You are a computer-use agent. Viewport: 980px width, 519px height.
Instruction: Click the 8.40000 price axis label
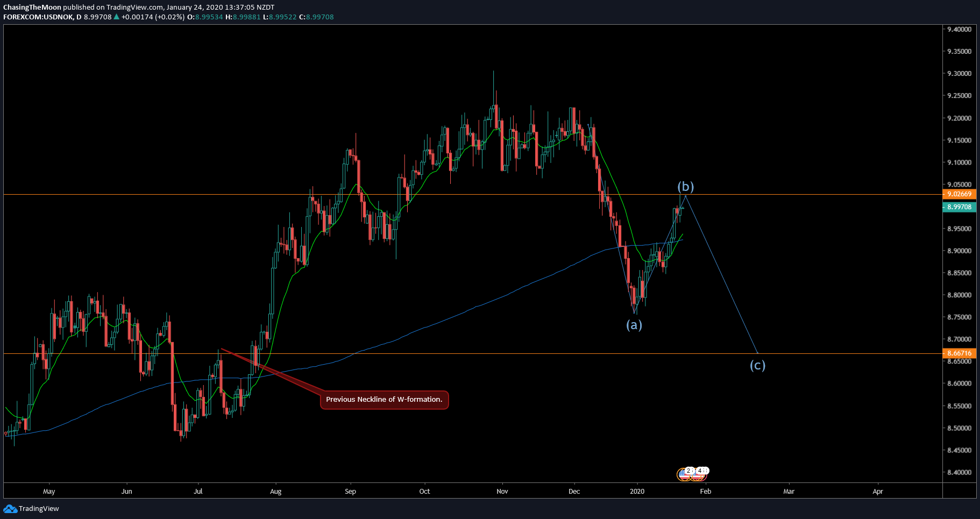click(959, 472)
